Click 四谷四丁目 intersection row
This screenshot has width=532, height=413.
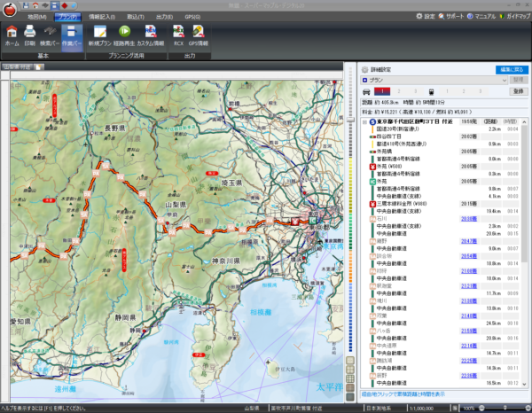(x=444, y=136)
